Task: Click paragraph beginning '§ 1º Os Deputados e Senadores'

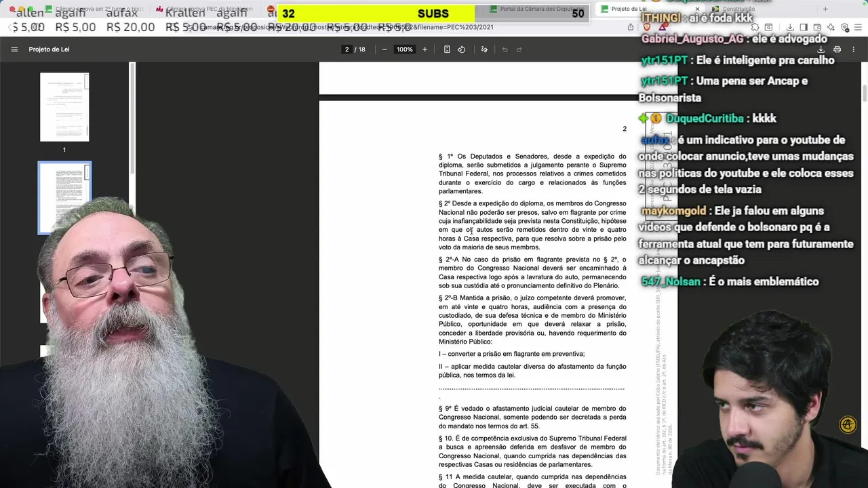Action: pyautogui.click(x=532, y=174)
